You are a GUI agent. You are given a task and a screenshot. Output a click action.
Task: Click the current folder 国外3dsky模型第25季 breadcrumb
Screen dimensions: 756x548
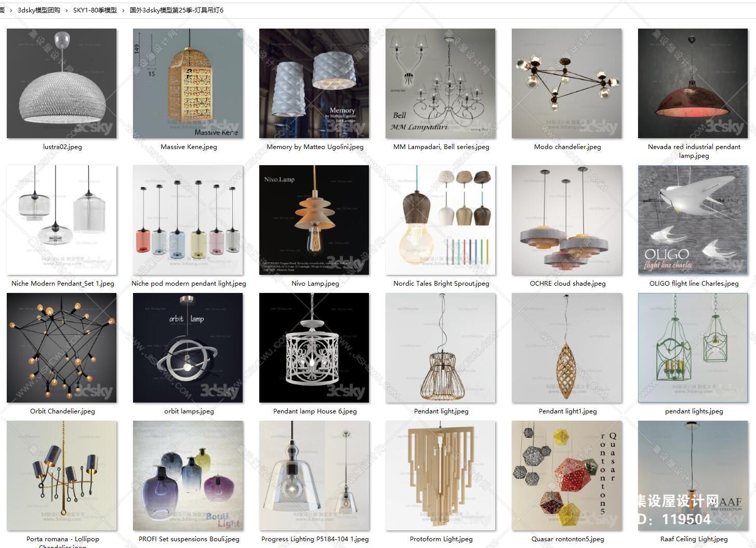[177, 10]
